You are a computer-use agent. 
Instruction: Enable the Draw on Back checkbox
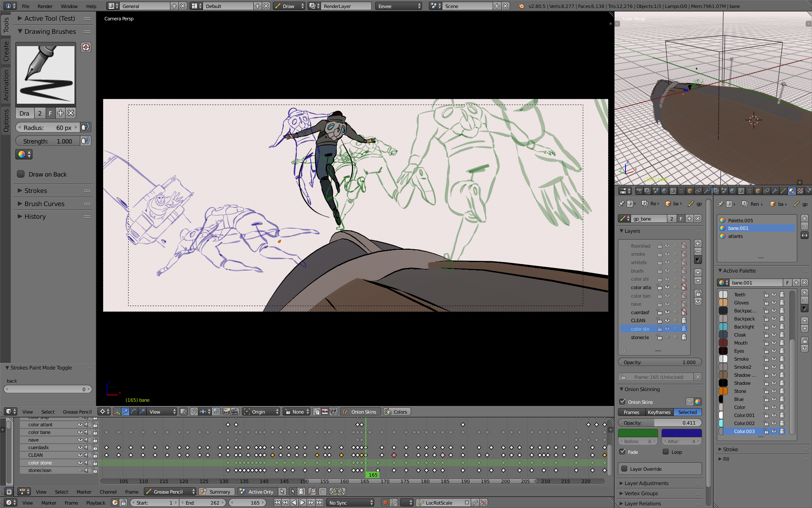coord(21,174)
